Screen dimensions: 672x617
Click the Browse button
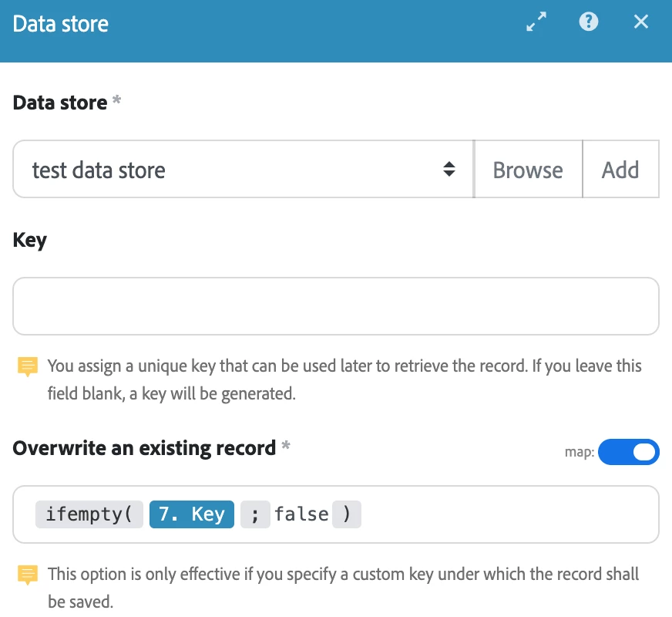[528, 170]
